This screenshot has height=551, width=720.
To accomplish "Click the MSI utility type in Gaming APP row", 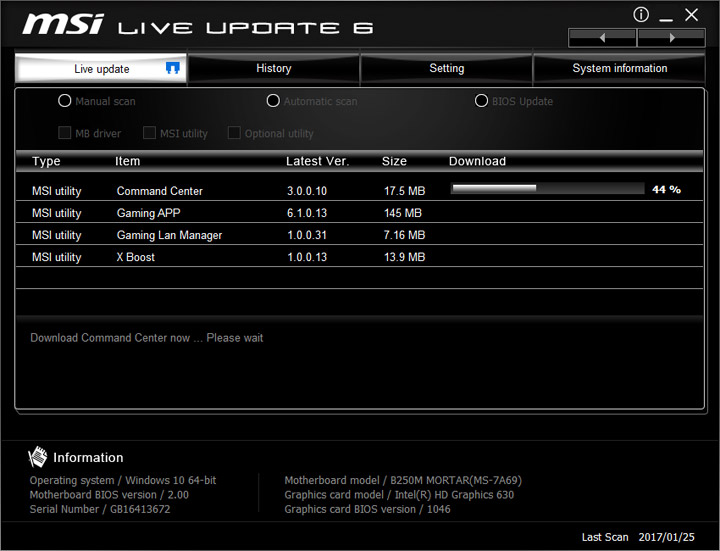I will click(56, 213).
